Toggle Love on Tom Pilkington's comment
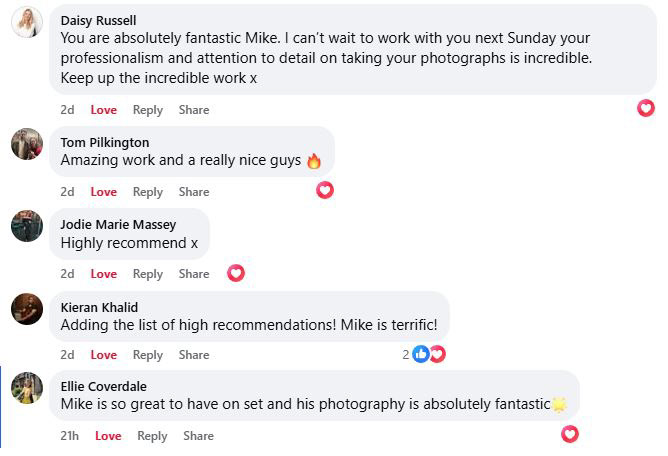 pos(104,192)
